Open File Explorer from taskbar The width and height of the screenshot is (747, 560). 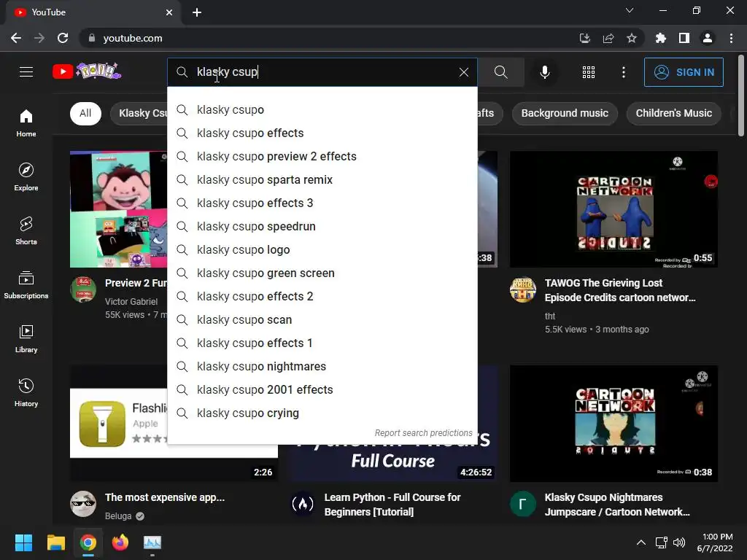(55, 542)
